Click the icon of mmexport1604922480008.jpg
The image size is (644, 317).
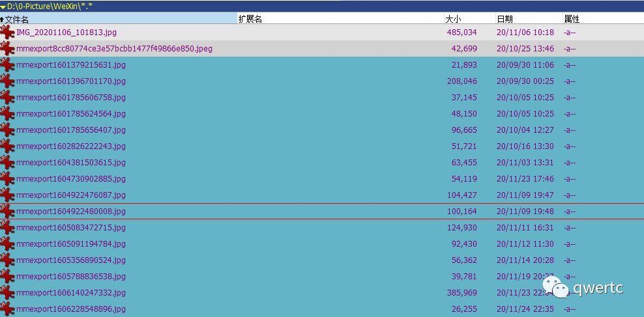point(7,212)
